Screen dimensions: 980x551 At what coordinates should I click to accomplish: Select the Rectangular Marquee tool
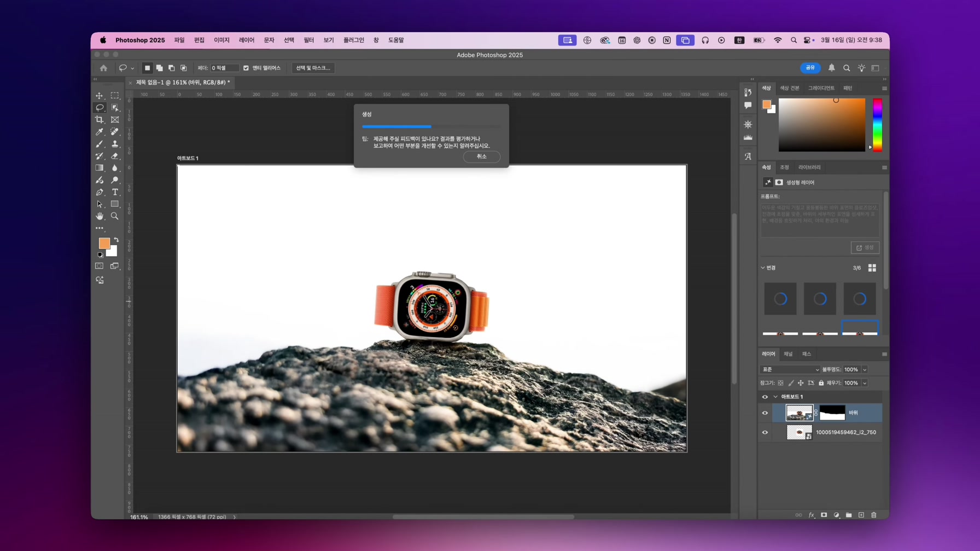pyautogui.click(x=114, y=96)
